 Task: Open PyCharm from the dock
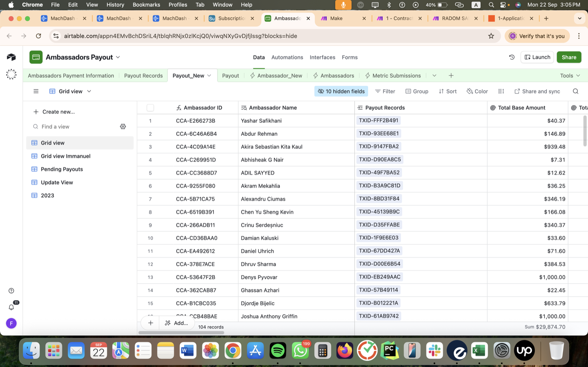390,351
